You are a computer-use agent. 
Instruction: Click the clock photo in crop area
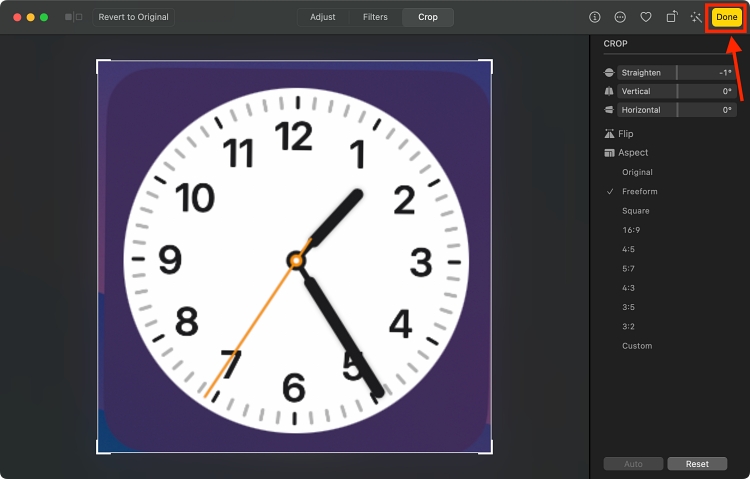295,257
